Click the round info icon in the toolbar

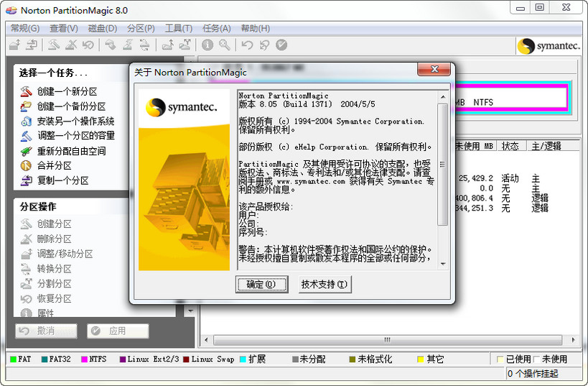pos(207,45)
